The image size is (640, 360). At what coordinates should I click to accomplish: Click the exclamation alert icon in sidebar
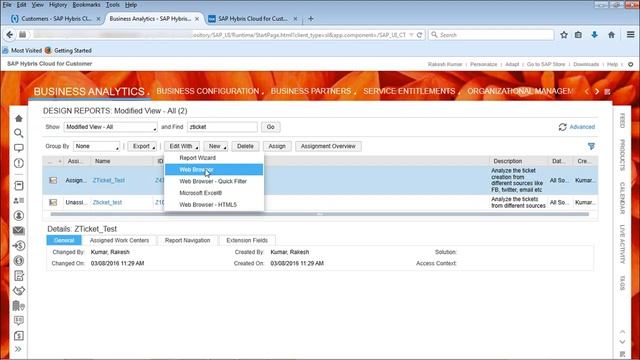18,163
